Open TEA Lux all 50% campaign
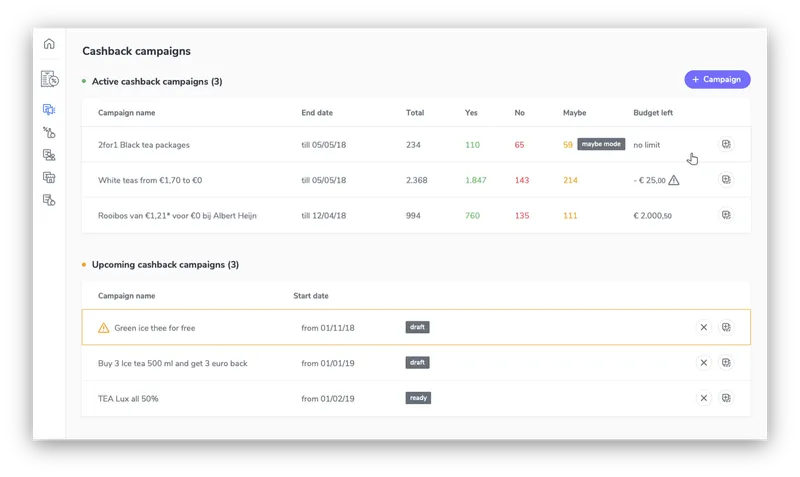800x477 pixels. (128, 399)
